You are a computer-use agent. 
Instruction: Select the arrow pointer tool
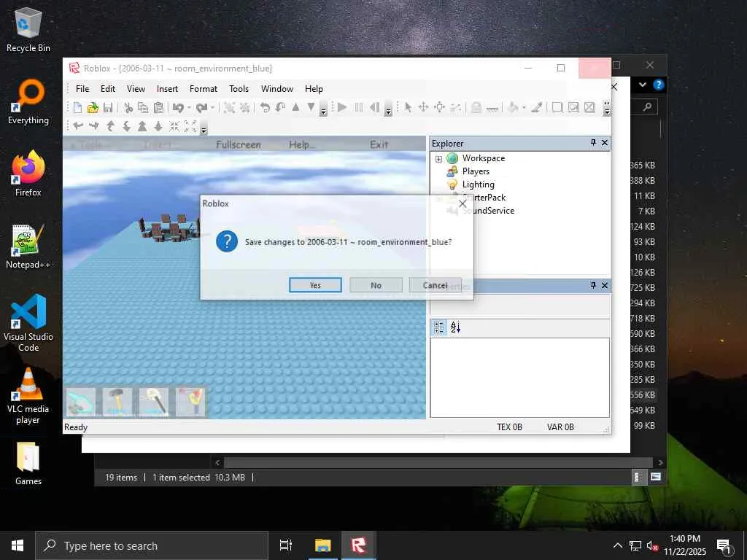tap(408, 108)
